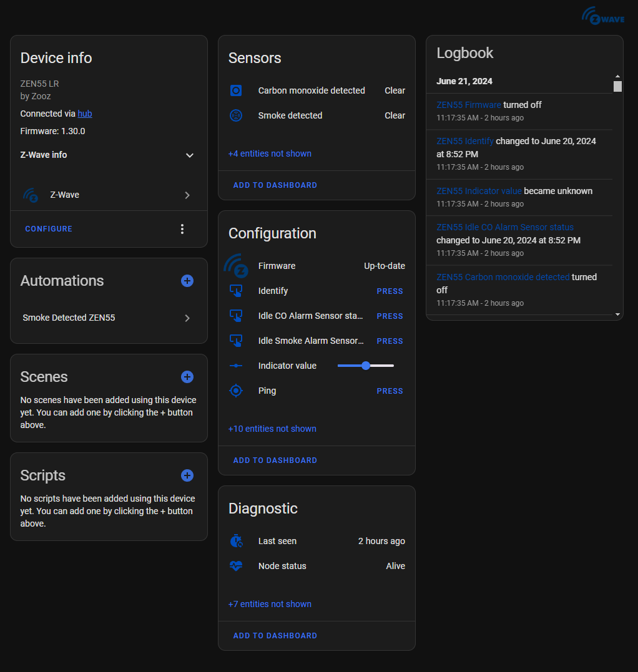The height and width of the screenshot is (672, 638).
Task: Open ZEN55 Firmware logbook link
Action: pyautogui.click(x=469, y=105)
